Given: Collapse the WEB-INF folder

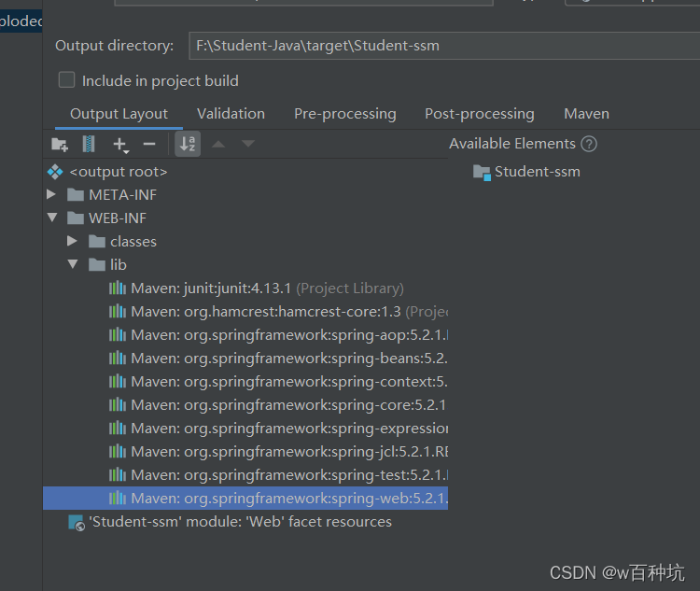Looking at the screenshot, I should click(52, 218).
